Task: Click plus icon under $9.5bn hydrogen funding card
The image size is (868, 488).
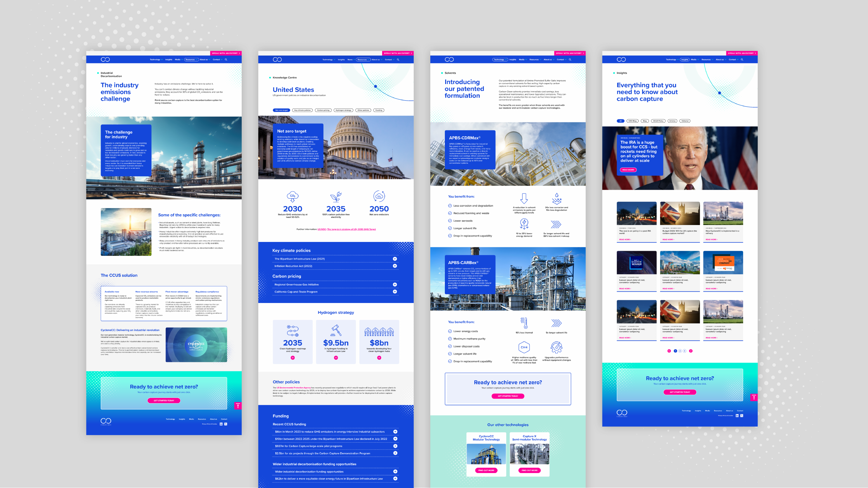Action: (336, 358)
